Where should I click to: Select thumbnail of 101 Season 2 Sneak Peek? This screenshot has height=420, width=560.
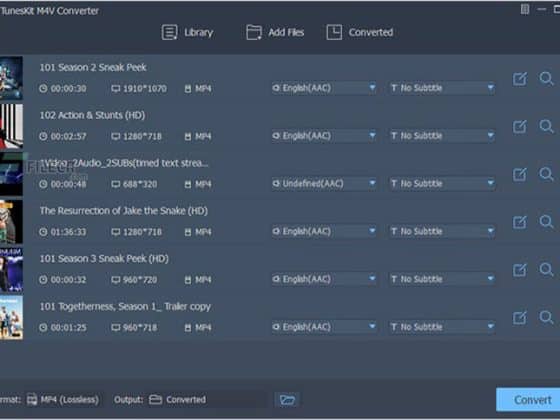(x=11, y=78)
